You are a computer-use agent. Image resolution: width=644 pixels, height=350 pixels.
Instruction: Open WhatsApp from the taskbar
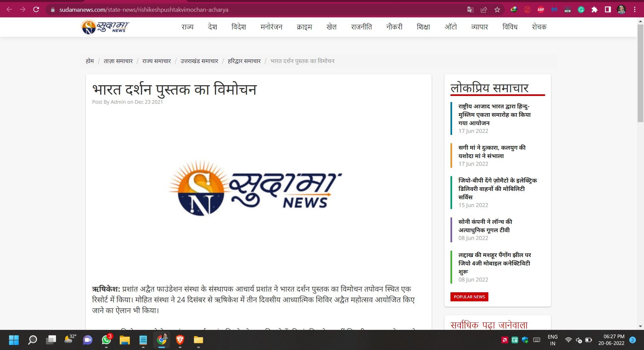[106, 340]
